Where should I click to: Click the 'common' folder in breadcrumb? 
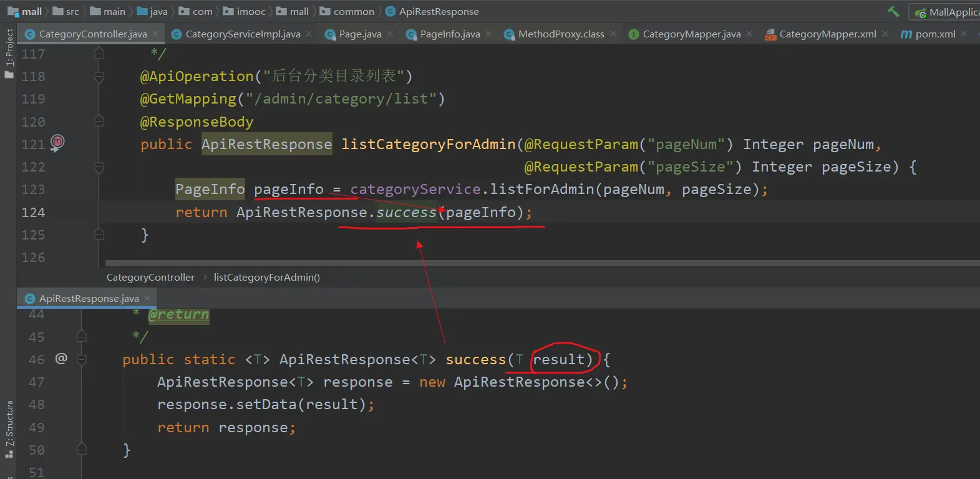tap(353, 12)
